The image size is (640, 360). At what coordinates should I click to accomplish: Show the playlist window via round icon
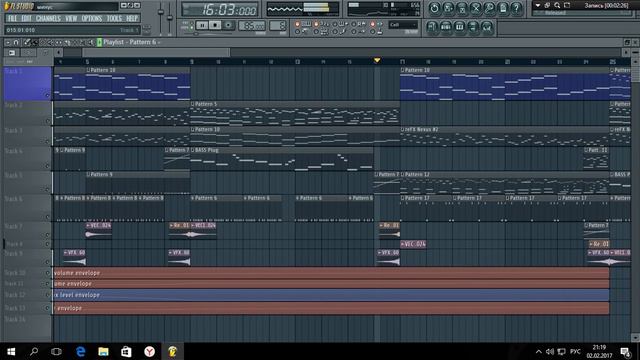pos(432,27)
